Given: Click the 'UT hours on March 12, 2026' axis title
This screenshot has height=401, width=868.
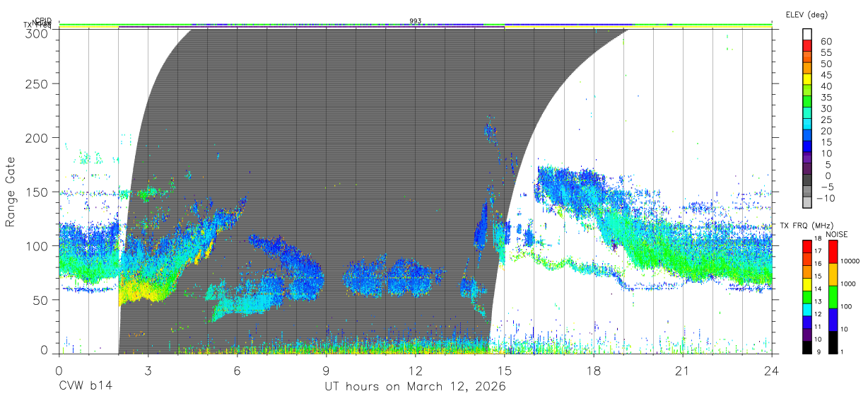Looking at the screenshot, I should [x=415, y=387].
